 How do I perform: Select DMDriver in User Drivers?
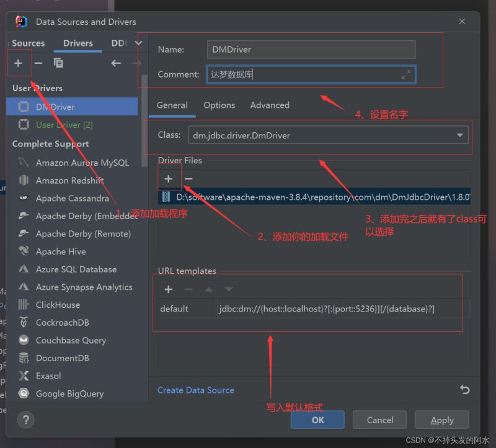(72, 107)
